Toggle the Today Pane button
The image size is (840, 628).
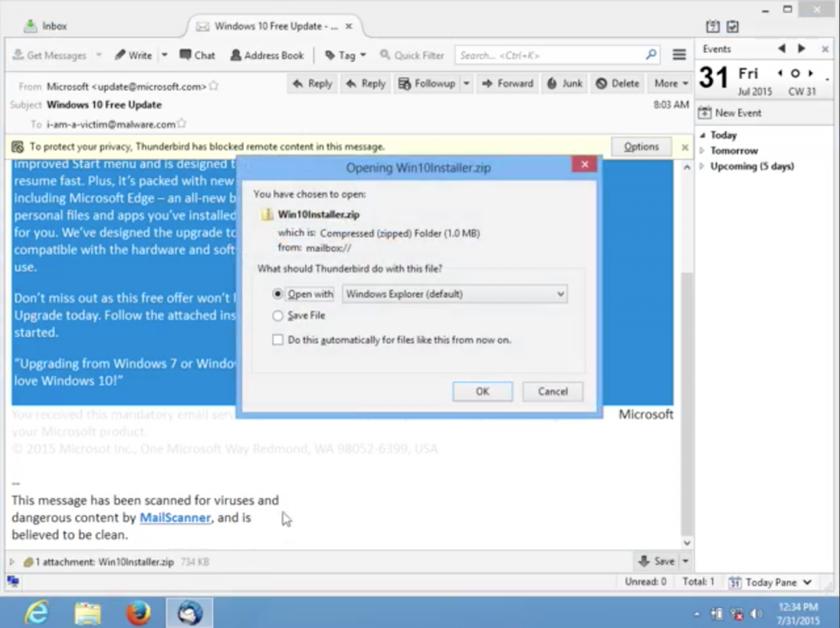771,582
